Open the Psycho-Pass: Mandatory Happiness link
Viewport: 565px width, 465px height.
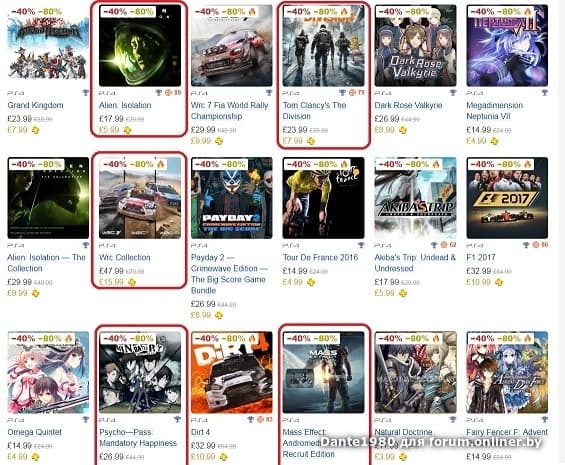click(x=138, y=438)
